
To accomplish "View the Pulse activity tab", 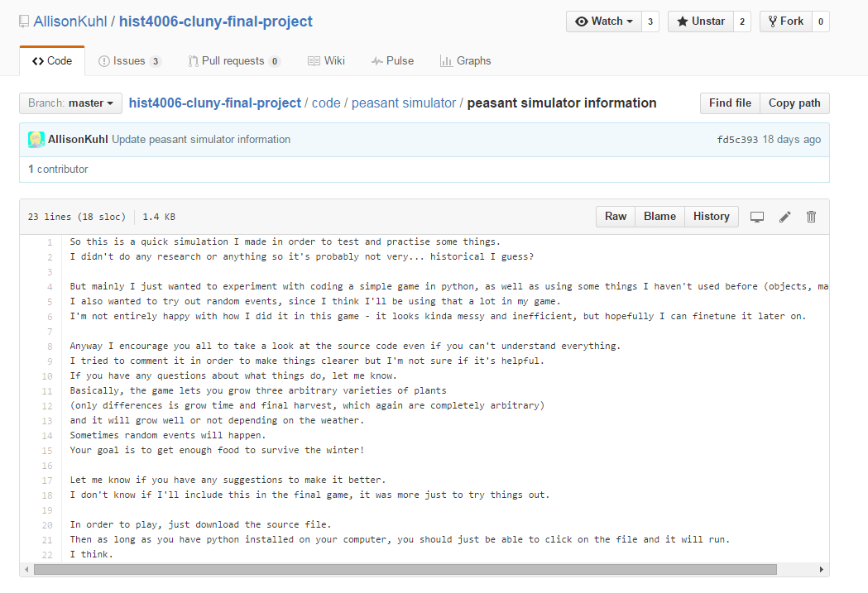I will click(392, 61).
